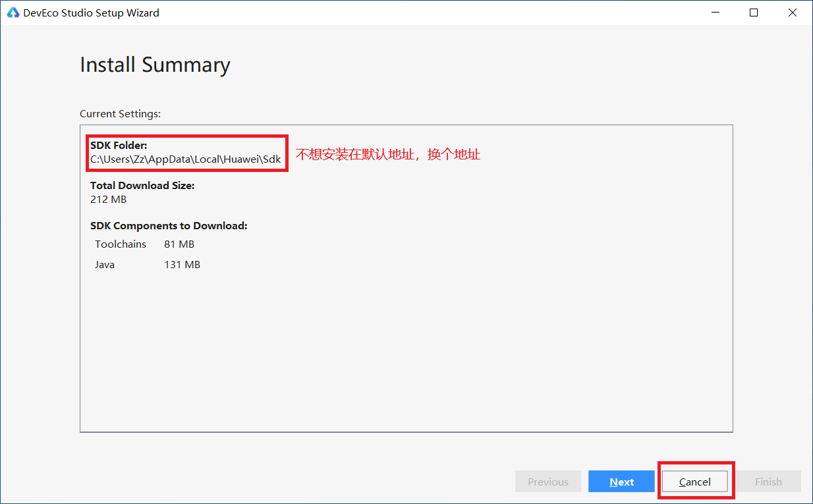The width and height of the screenshot is (813, 504).
Task: Click the 'DevEco Studio Setup Wizard' window title
Action: click(91, 13)
